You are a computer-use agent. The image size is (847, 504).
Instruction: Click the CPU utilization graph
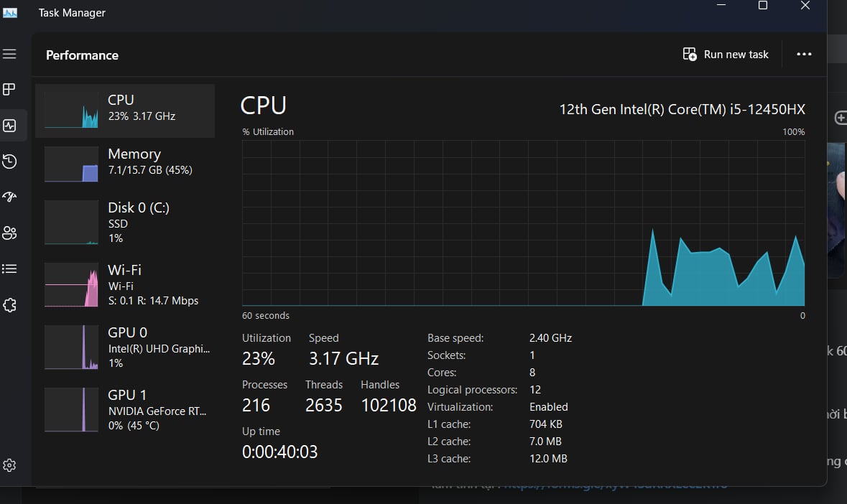(x=523, y=223)
